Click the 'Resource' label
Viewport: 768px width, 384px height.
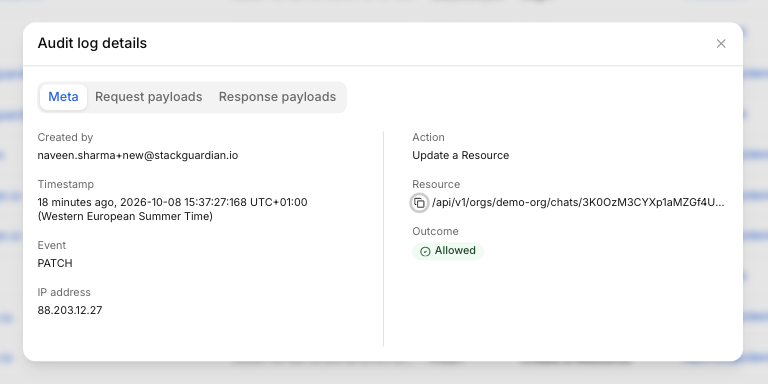(436, 185)
